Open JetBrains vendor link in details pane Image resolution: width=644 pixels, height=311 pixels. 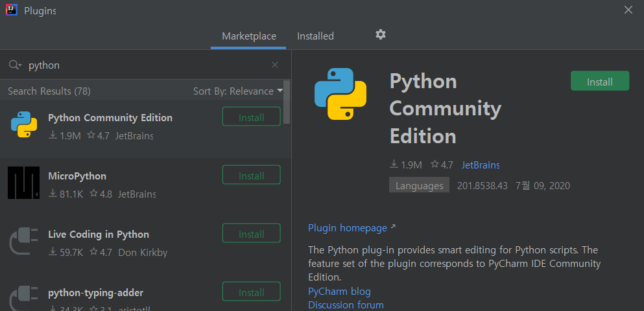coord(480,165)
